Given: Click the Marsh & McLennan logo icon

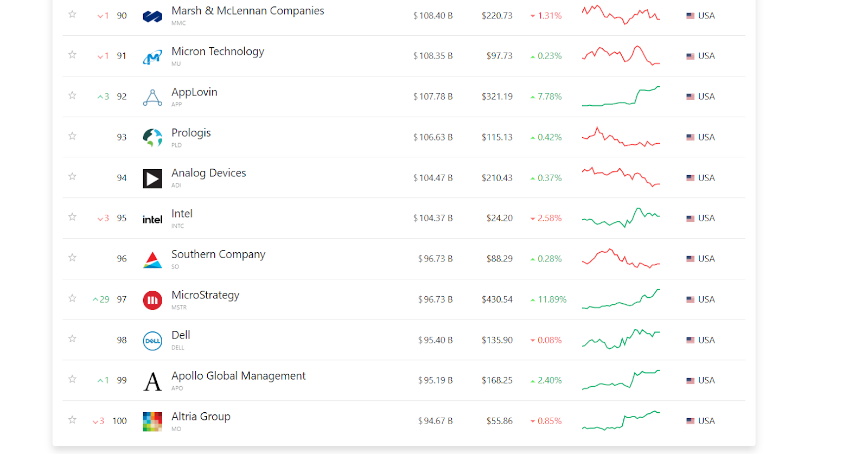Looking at the screenshot, I should click(x=152, y=17).
